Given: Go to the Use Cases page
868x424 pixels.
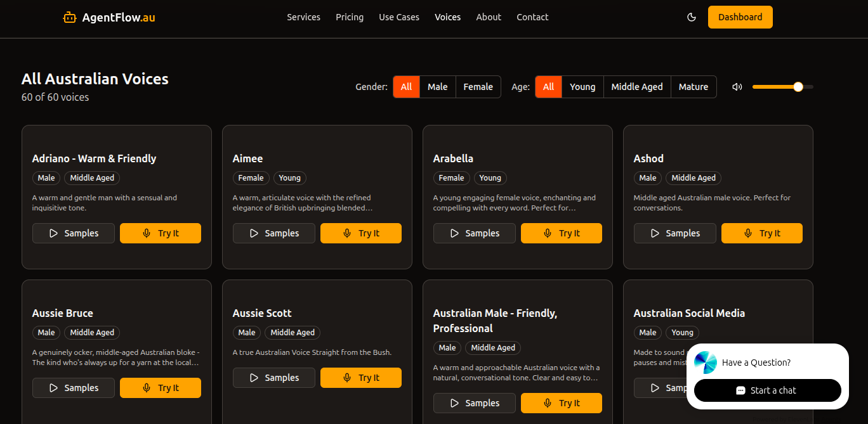Looking at the screenshot, I should point(399,17).
